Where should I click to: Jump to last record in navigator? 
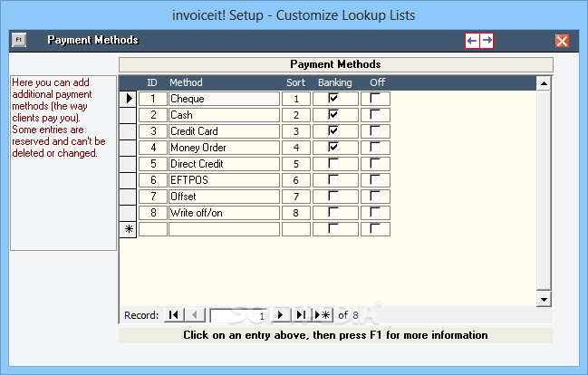pyautogui.click(x=302, y=315)
